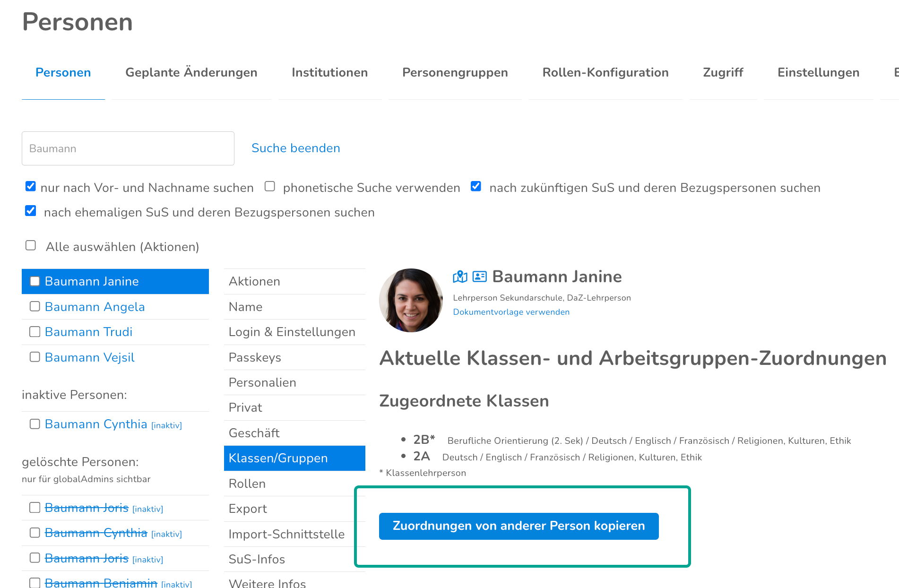Click the Baumann search input field

tap(128, 148)
